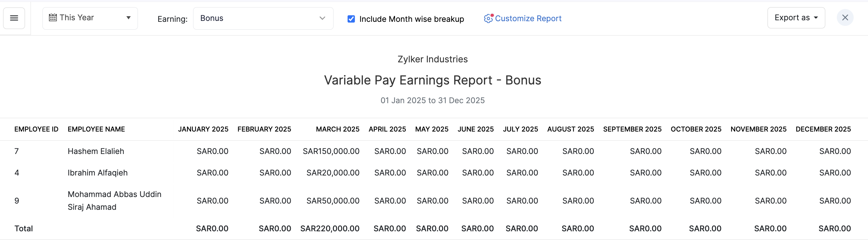The height and width of the screenshot is (250, 868).
Task: Open the Export as menu
Action: [x=796, y=18]
